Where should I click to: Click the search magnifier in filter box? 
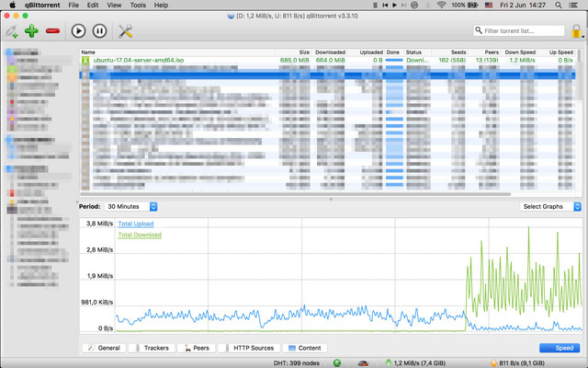click(479, 30)
